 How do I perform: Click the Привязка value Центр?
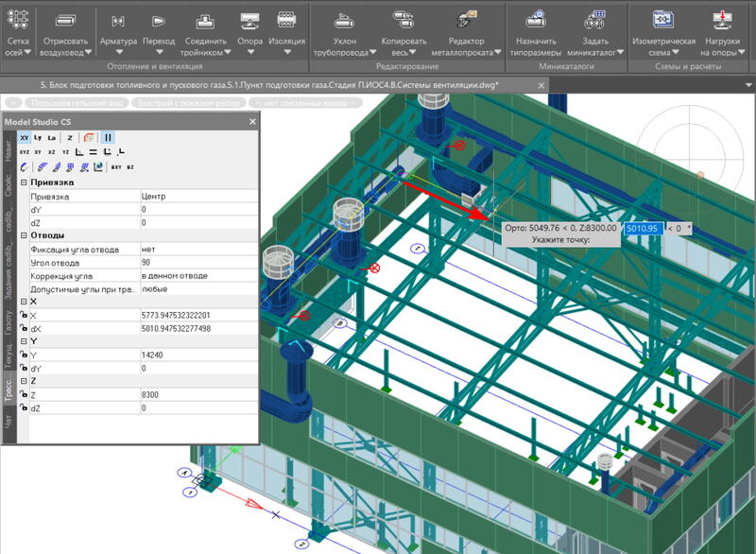pos(198,197)
